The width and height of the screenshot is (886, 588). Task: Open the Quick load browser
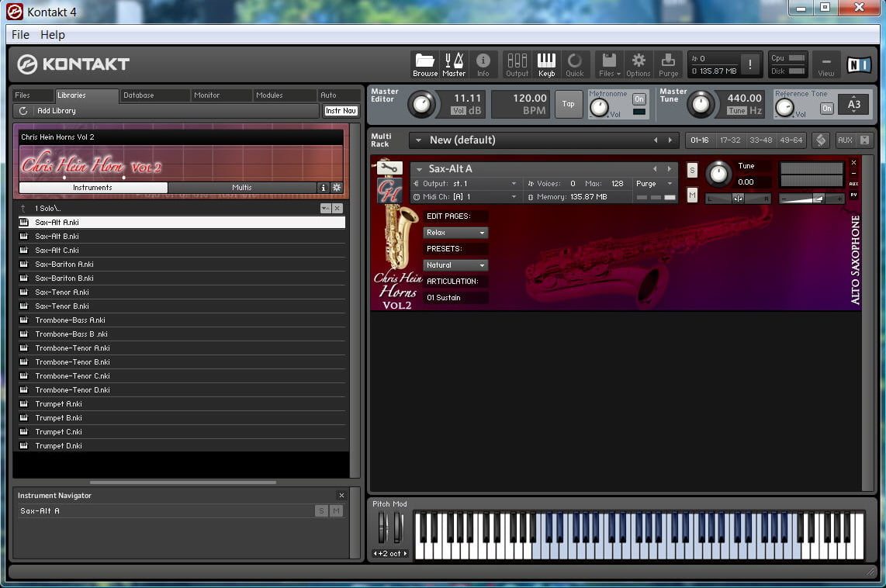(x=575, y=65)
